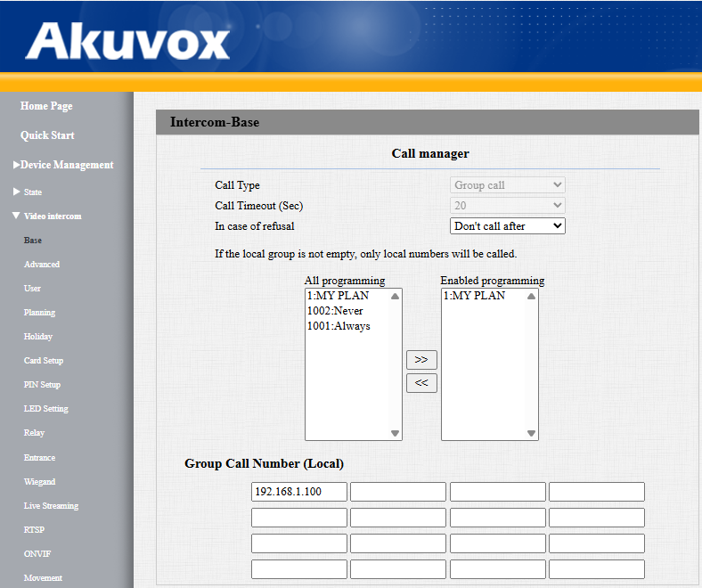Click the fourth field in third group call row
The width and height of the screenshot is (702, 588).
click(597, 543)
